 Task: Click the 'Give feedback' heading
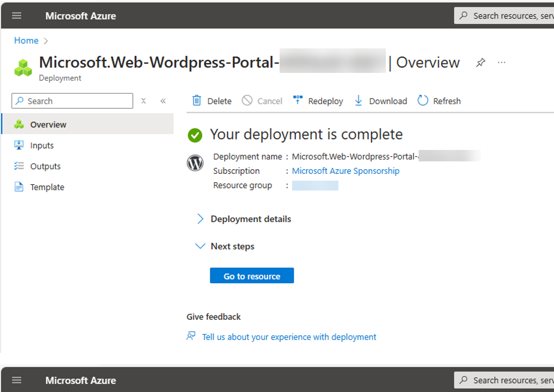214,317
